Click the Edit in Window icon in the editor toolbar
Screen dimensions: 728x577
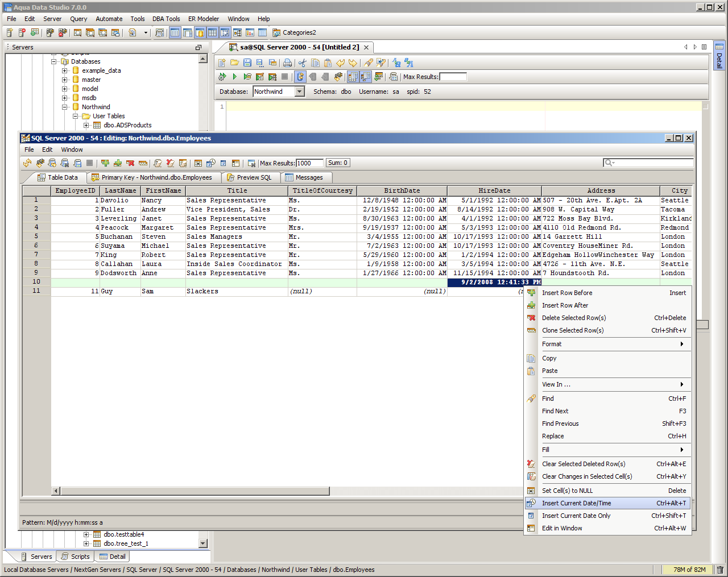coord(235,163)
